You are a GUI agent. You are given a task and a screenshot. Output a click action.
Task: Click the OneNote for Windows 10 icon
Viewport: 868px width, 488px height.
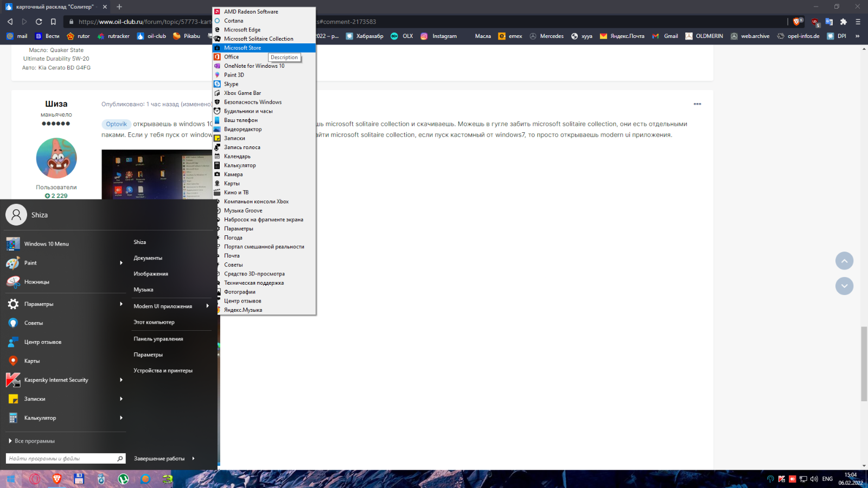pyautogui.click(x=217, y=66)
